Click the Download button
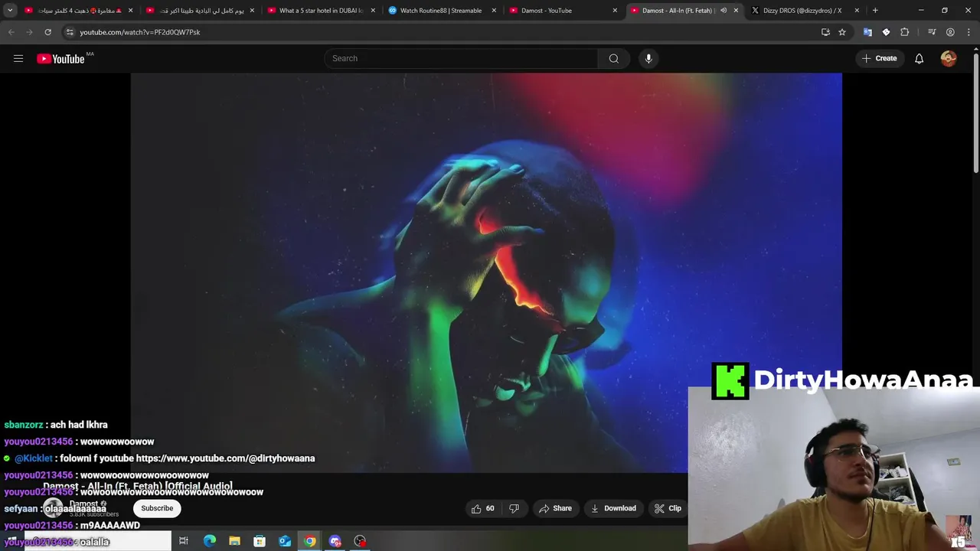Screen dimensions: 980x551 (613, 508)
